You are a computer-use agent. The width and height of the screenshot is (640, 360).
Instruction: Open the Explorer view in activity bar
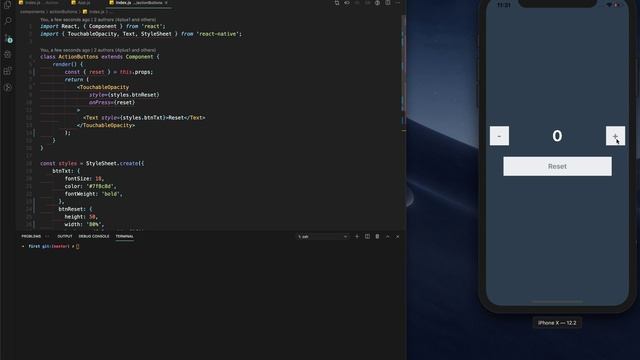[x=7, y=5]
